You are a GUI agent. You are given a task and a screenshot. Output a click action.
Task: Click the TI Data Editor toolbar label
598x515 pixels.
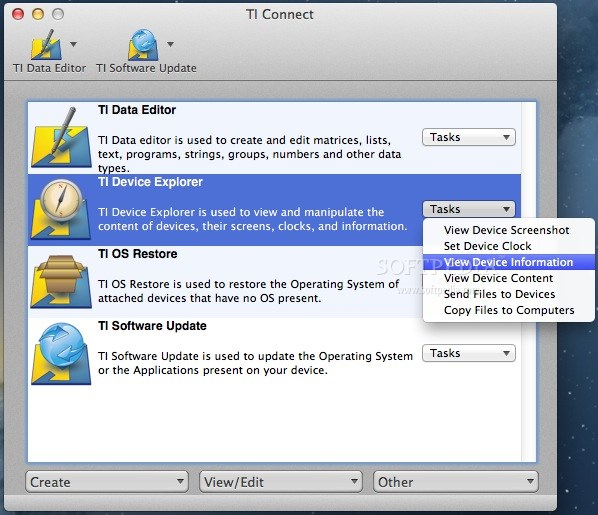[x=49, y=68]
